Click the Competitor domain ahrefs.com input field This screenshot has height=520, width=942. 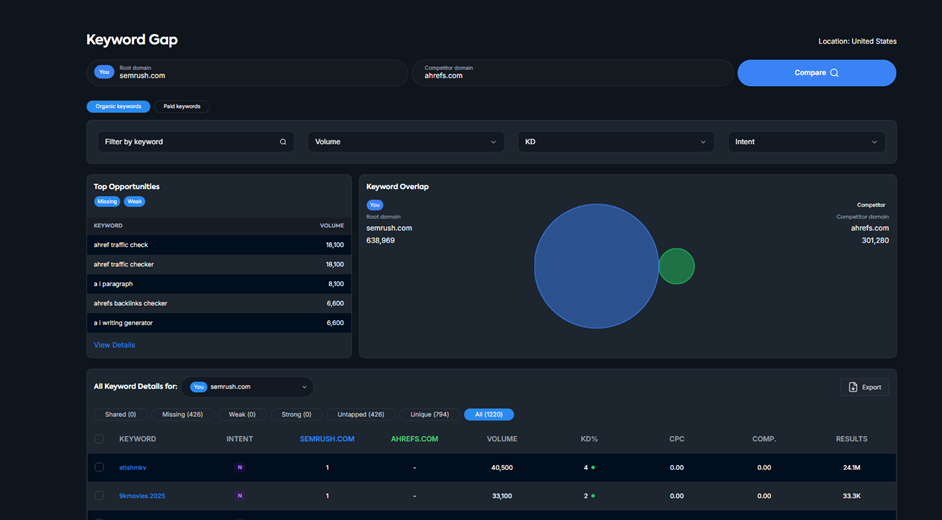click(573, 73)
